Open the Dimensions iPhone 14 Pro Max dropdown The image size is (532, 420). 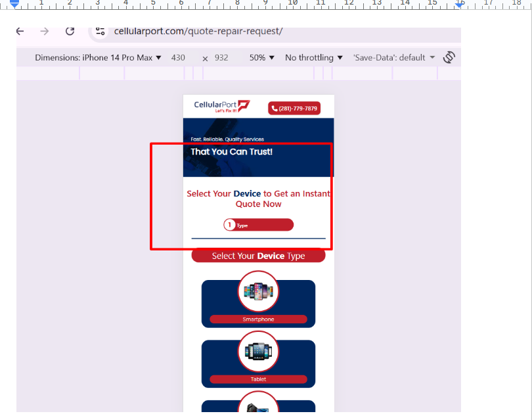(x=98, y=58)
